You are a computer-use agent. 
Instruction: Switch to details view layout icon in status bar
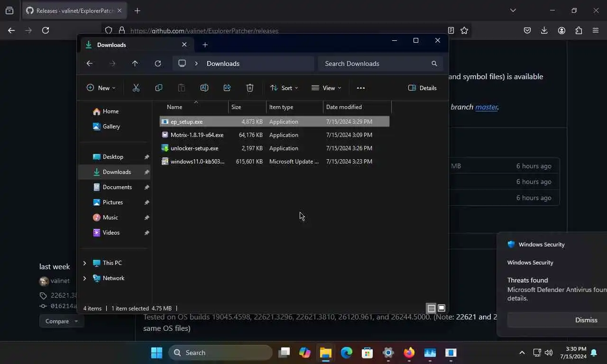[x=431, y=309]
